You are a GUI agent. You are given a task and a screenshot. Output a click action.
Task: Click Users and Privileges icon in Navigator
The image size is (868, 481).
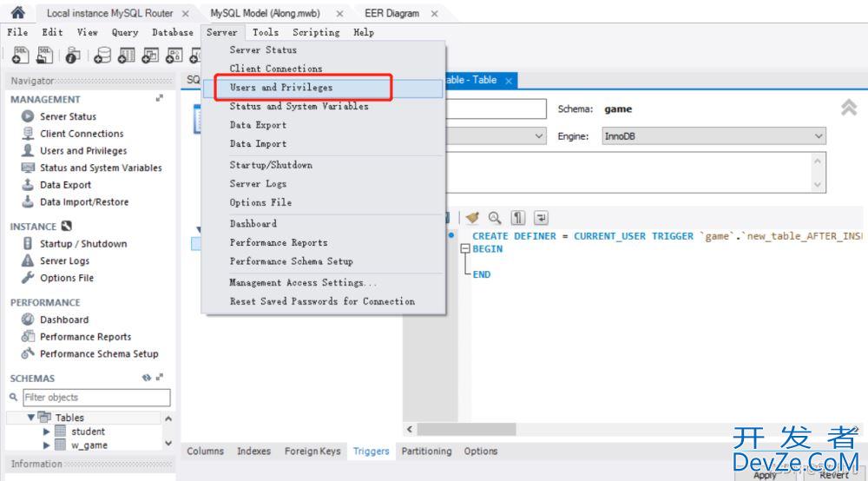tap(28, 150)
